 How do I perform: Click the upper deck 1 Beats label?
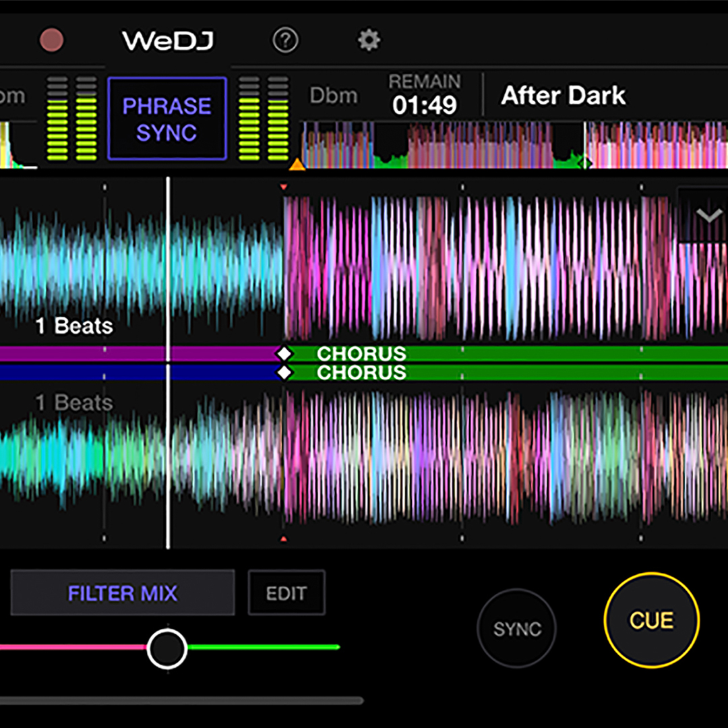point(74,326)
